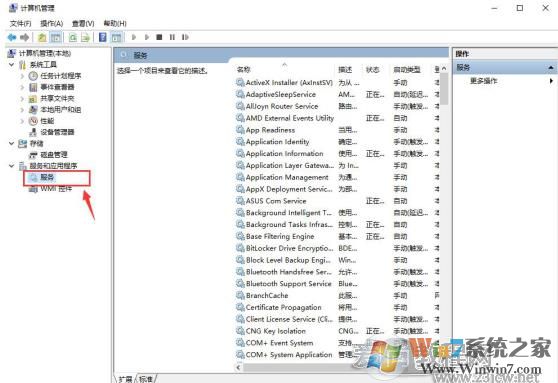Viewport: 558px width, 383px height.
Task: Sort by the 描述 column header
Action: pyautogui.click(x=345, y=70)
